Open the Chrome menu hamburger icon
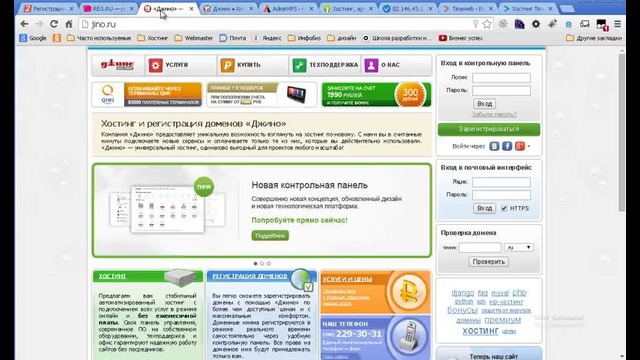Image resolution: width=640 pixels, height=360 pixels. (x=618, y=24)
